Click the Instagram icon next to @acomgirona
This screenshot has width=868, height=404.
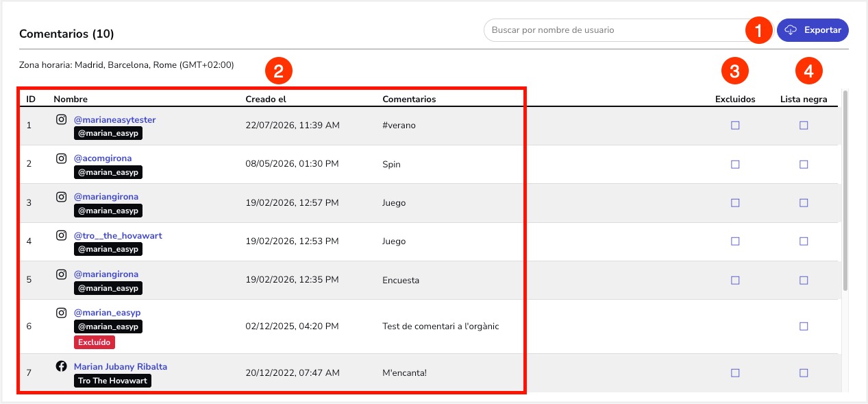61,158
